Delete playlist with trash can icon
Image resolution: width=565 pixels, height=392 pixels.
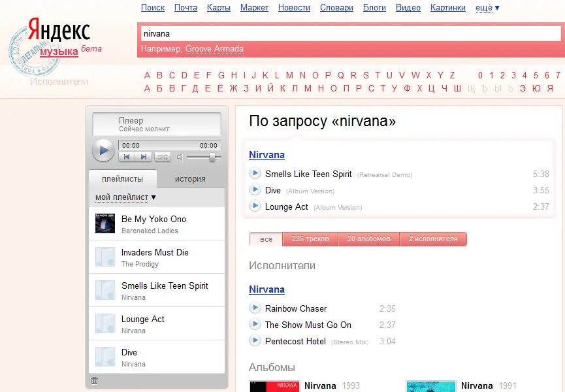tap(95, 380)
